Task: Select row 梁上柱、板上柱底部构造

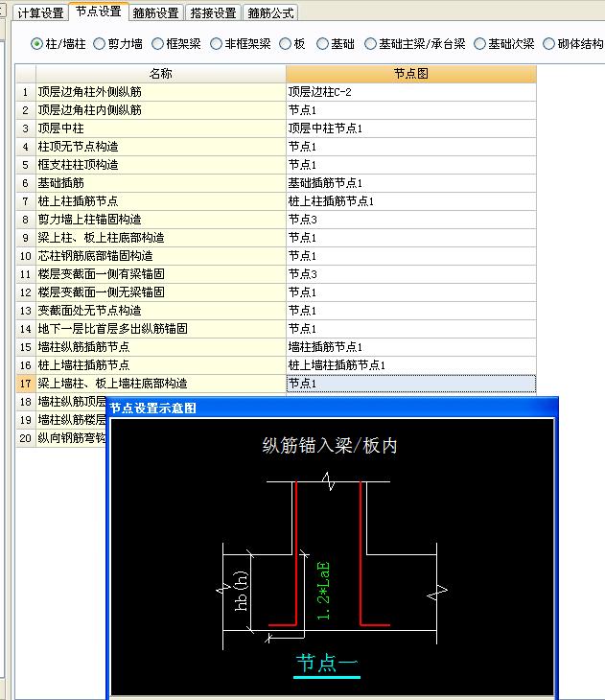Action: click(x=161, y=238)
